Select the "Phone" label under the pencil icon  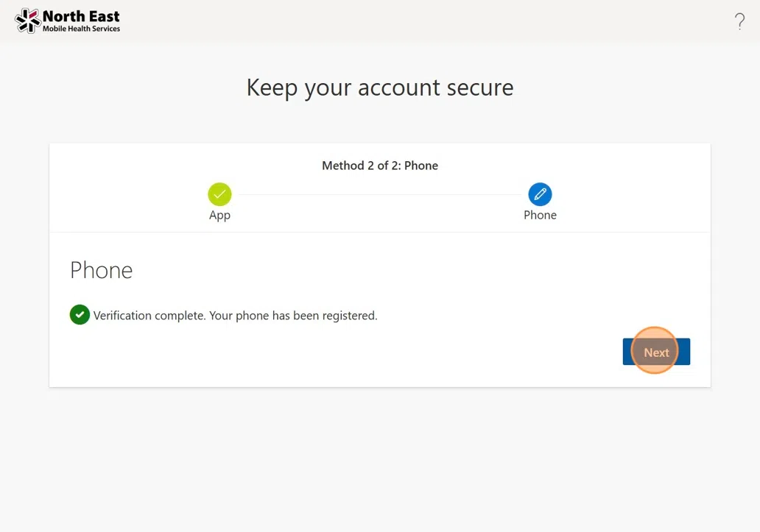540,215
